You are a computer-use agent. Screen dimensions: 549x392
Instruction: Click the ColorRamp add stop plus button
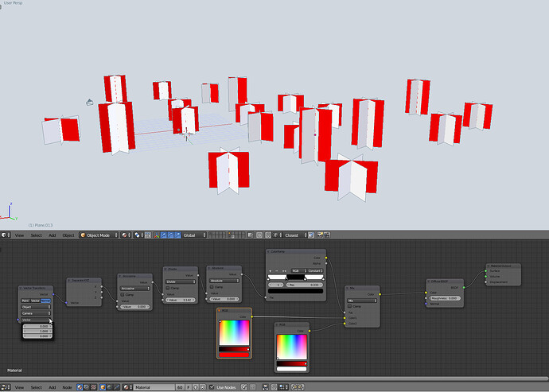(270, 271)
